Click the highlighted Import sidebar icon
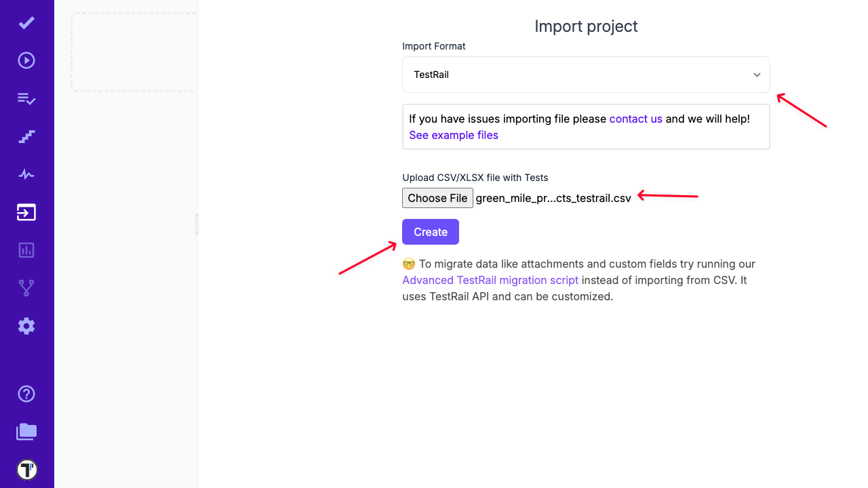Viewport: 868px width, 488px height. click(x=26, y=212)
